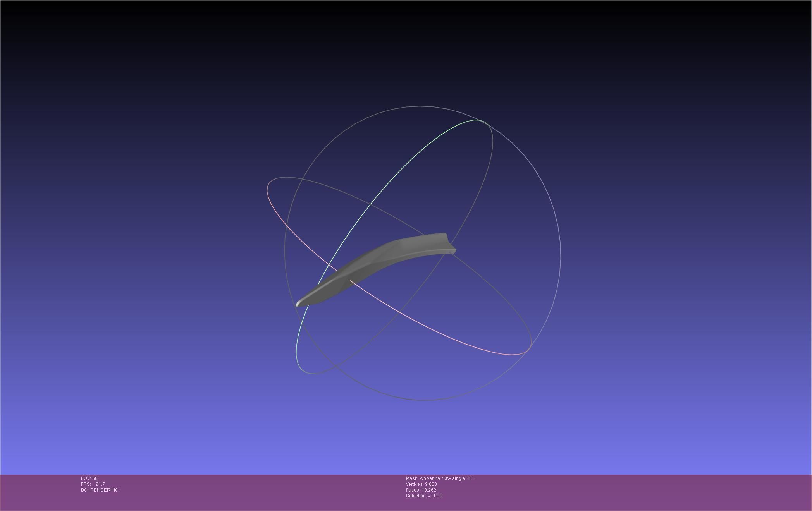Viewport: 812px width, 511px height.
Task: Click the FPS 91.7 indicator
Action: click(x=93, y=484)
